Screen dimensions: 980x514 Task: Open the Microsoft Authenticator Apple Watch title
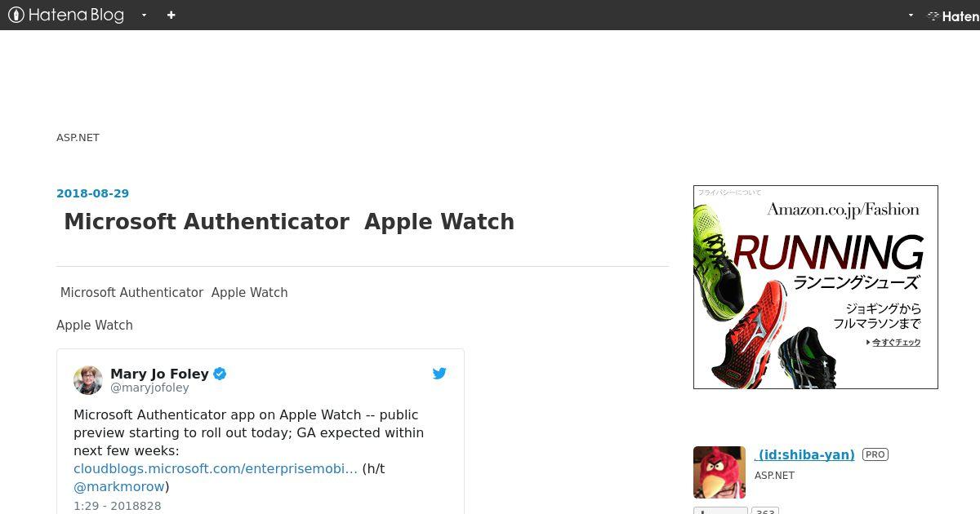[x=289, y=222]
